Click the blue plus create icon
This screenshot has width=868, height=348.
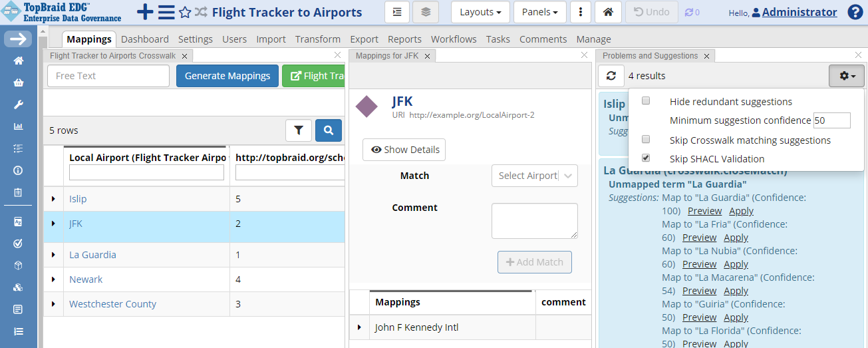[x=144, y=12]
